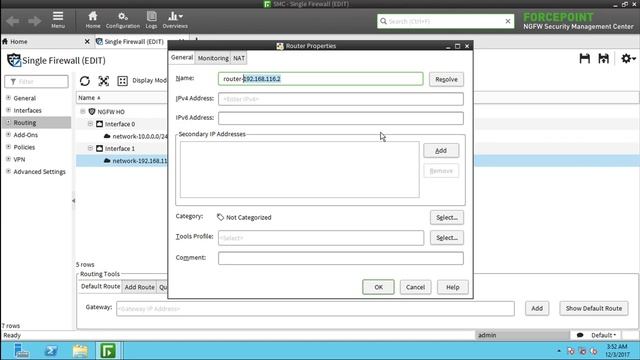
Task: Switch to the Home tab
Action: [x=19, y=42]
